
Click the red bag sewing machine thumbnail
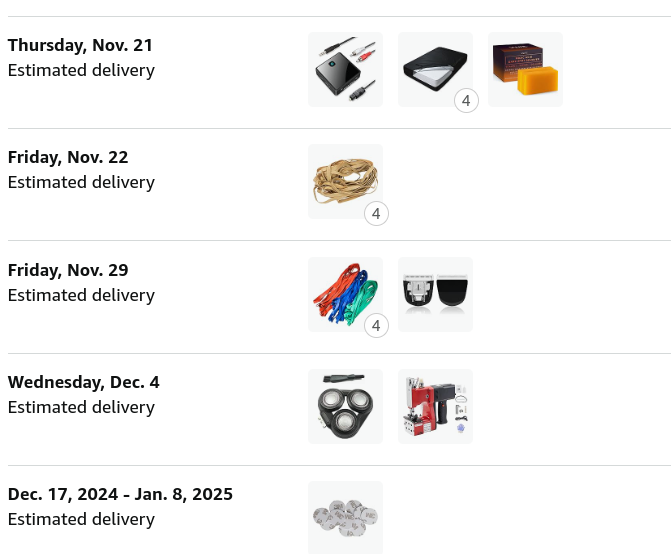coord(435,406)
